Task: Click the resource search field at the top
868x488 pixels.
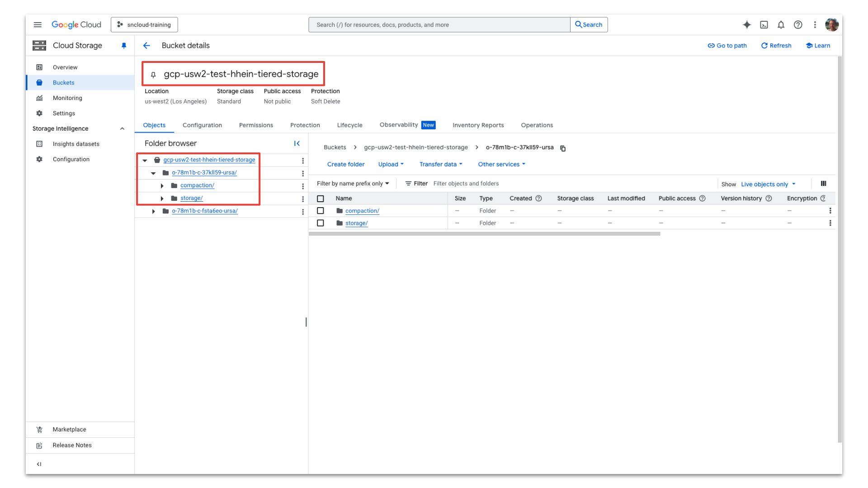Action: (439, 24)
